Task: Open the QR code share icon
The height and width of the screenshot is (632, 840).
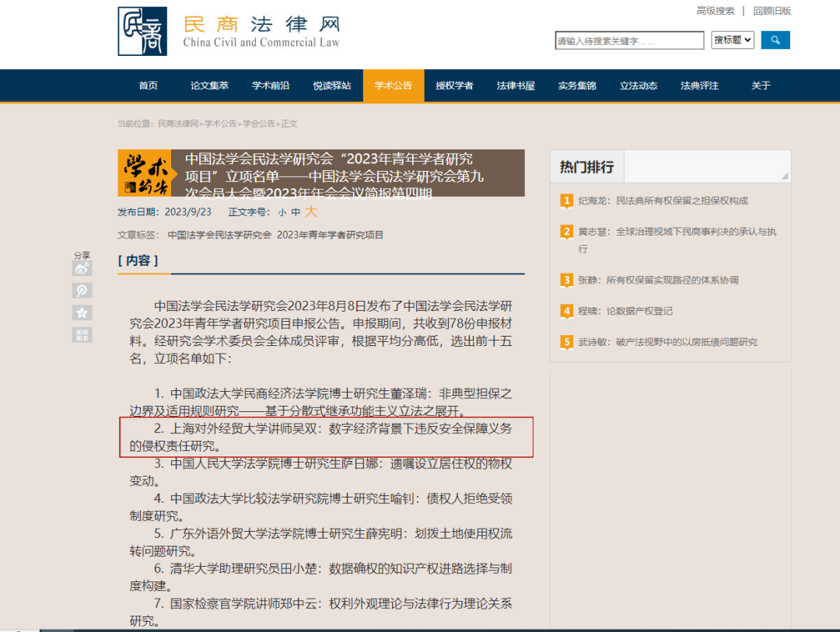Action: [x=82, y=334]
